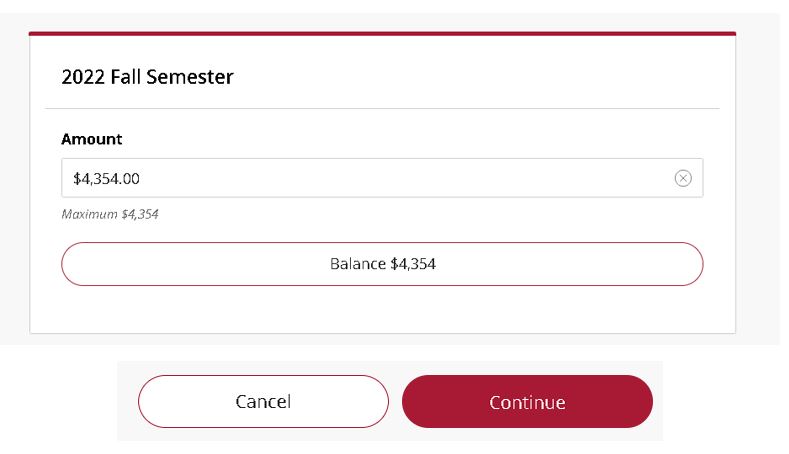Image resolution: width=789 pixels, height=454 pixels.
Task: Clear the Amount field with the X icon
Action: [683, 178]
